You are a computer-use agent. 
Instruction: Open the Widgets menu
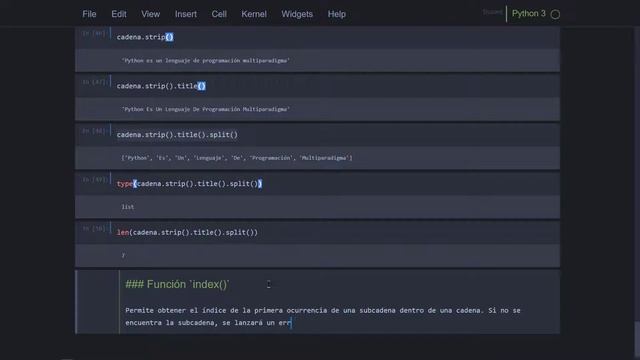[297, 14]
